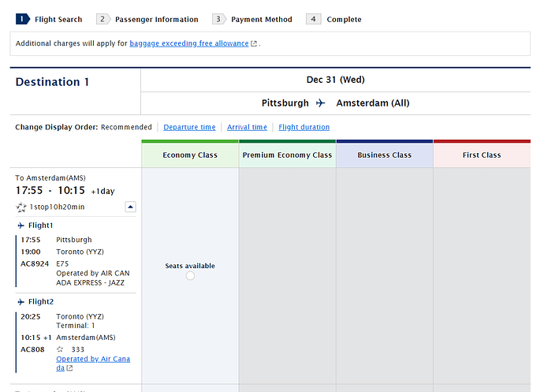Select Economy Class Seats available radio button
Image resolution: width=544 pixels, height=392 pixels.
point(190,276)
